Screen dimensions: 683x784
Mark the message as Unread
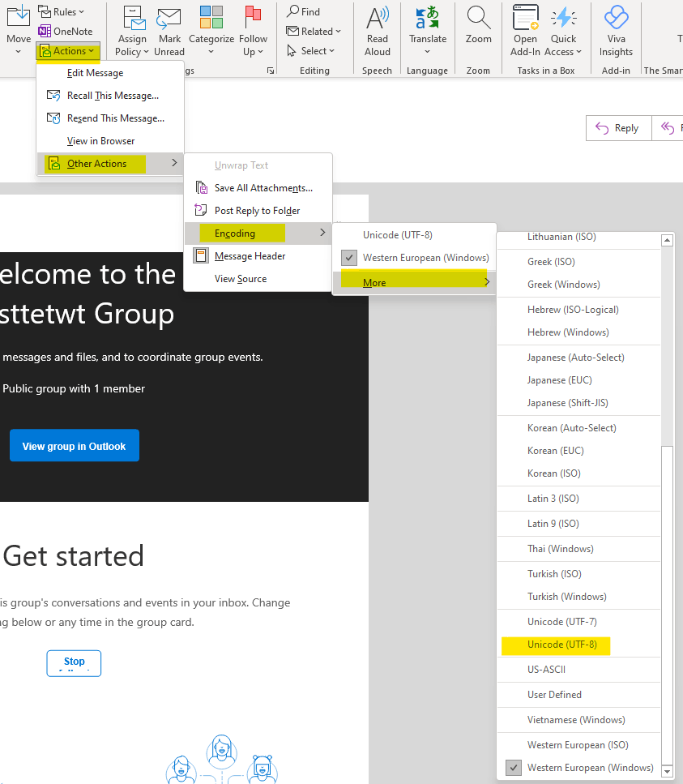(169, 31)
